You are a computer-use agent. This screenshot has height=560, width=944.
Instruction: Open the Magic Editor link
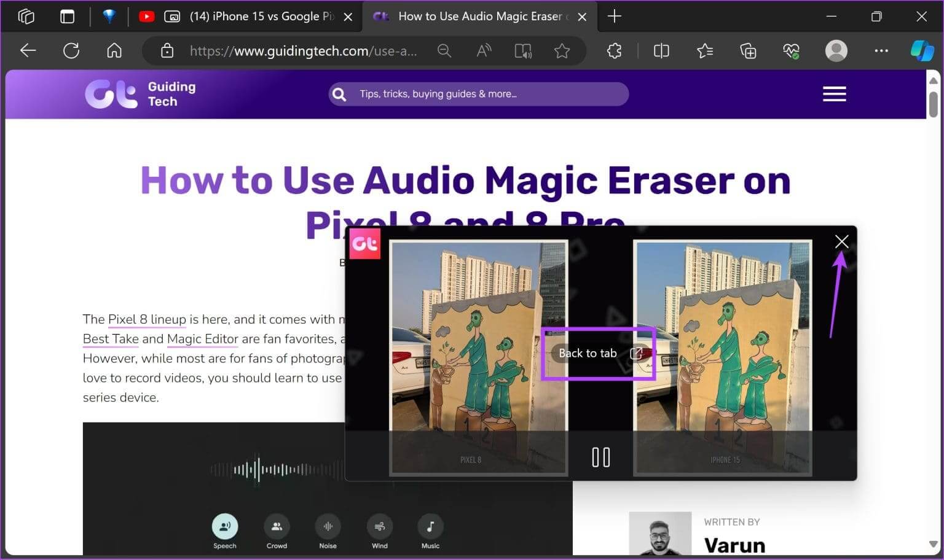click(202, 339)
